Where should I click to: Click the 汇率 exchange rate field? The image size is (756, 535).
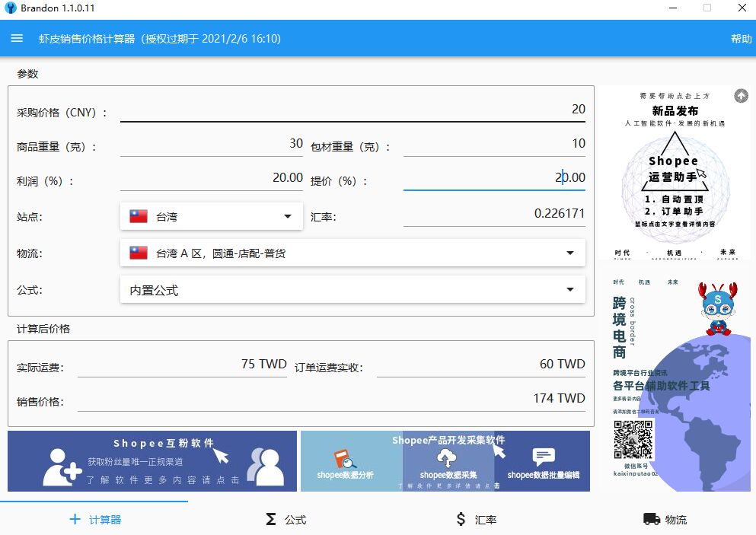coord(494,214)
